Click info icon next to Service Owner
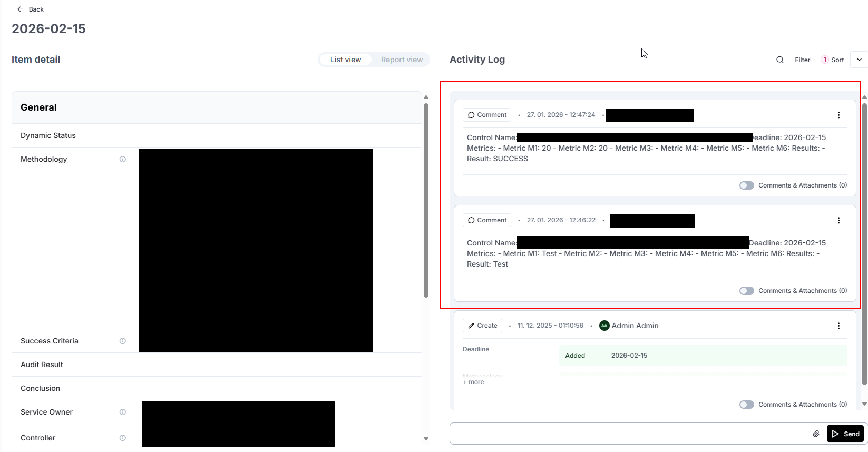Image resolution: width=868 pixels, height=452 pixels. click(123, 412)
